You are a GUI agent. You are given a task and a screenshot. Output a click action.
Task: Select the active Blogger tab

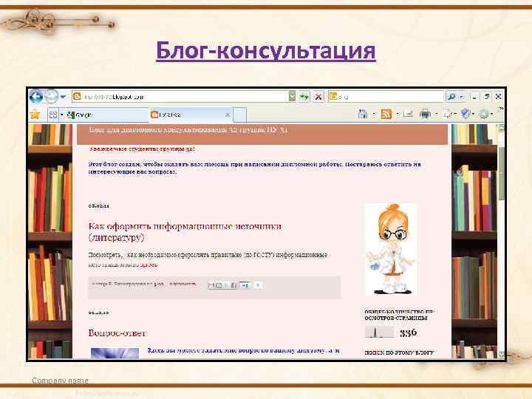point(190,115)
